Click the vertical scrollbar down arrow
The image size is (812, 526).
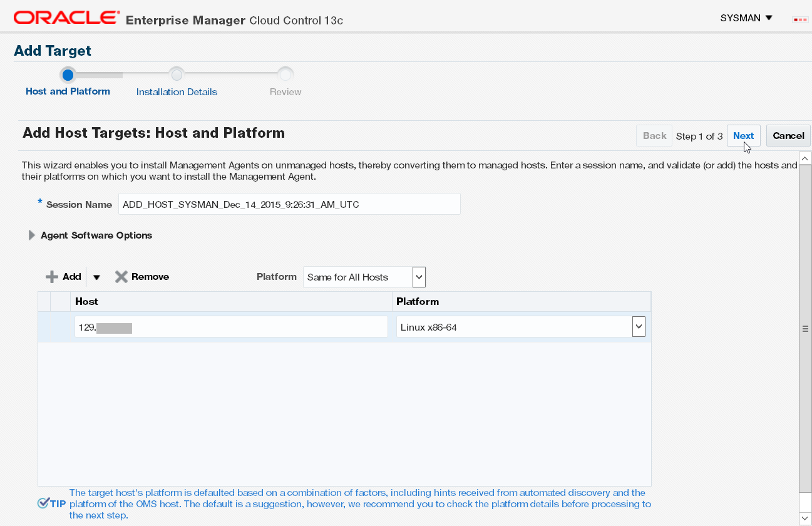click(805, 518)
